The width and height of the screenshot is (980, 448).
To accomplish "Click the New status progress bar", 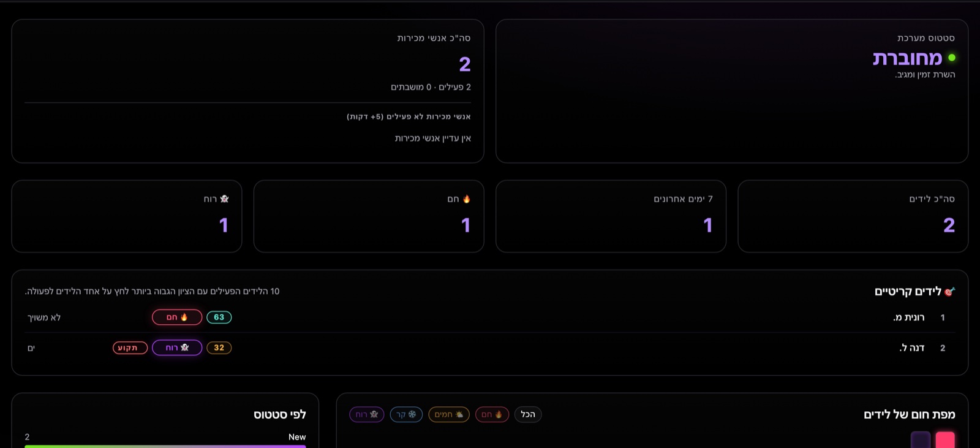I will 165,446.
